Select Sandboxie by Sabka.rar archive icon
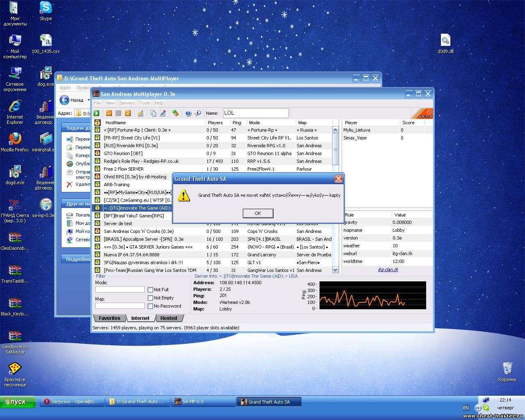The width and height of the screenshot is (525, 420). click(x=15, y=342)
